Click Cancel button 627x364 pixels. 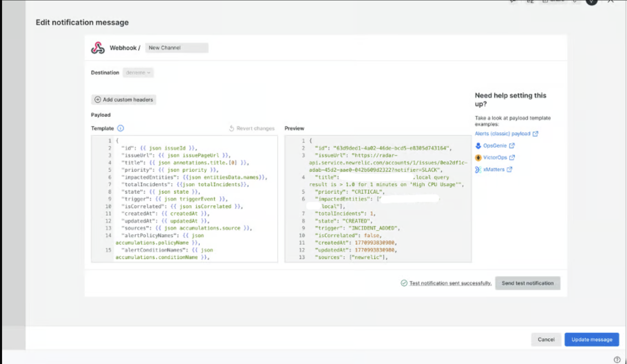546,340
